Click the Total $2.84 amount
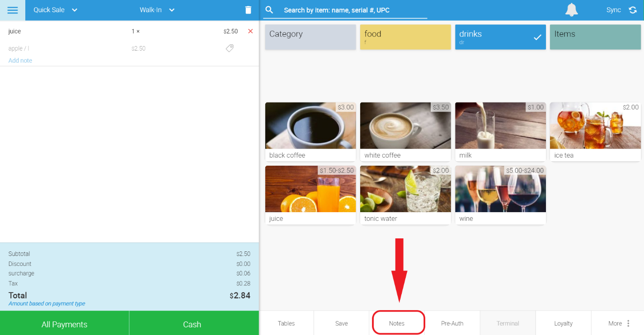Image resolution: width=644 pixels, height=335 pixels. point(240,296)
